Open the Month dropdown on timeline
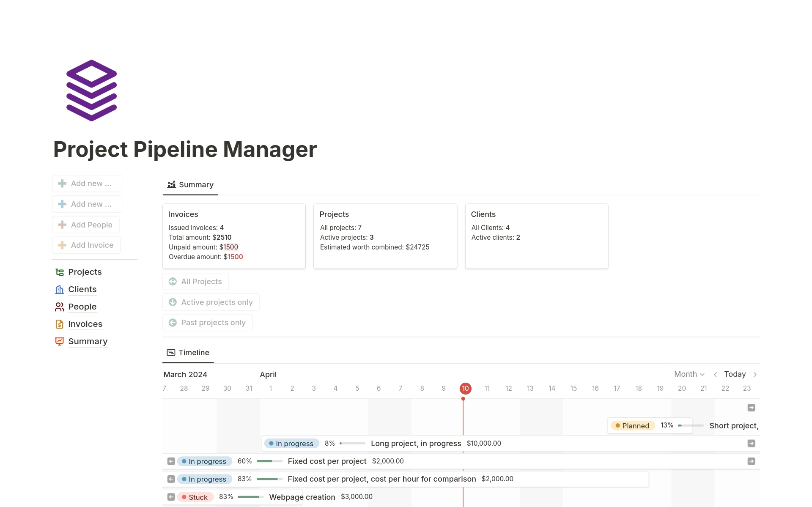Image resolution: width=812 pixels, height=507 pixels. click(x=688, y=374)
